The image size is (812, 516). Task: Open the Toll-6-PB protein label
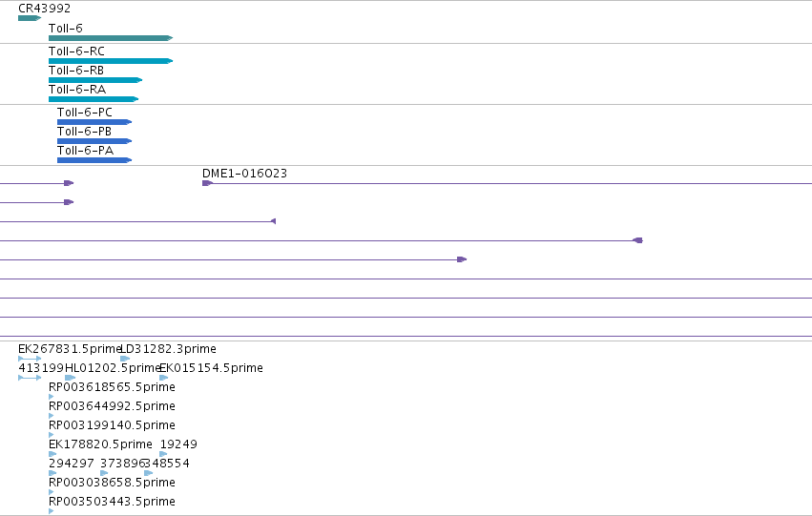click(84, 132)
